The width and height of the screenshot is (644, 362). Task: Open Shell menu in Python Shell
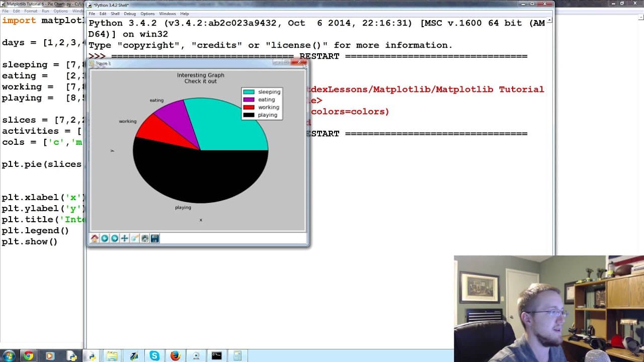(x=115, y=14)
